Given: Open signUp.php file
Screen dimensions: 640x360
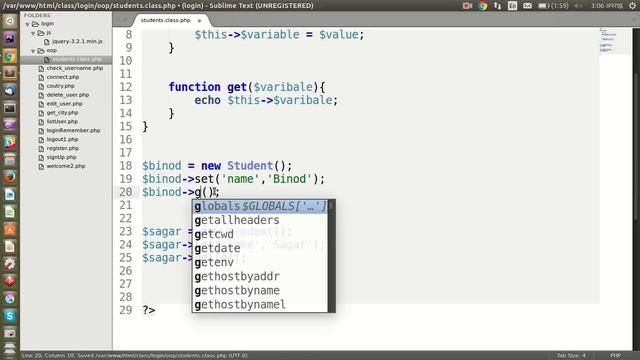Looking at the screenshot, I should tap(61, 157).
